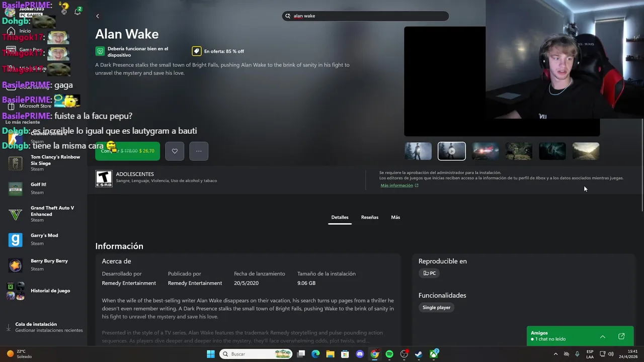Image resolution: width=644 pixels, height=362 pixels.
Task: Open the three-dots more options button
Action: (x=199, y=151)
